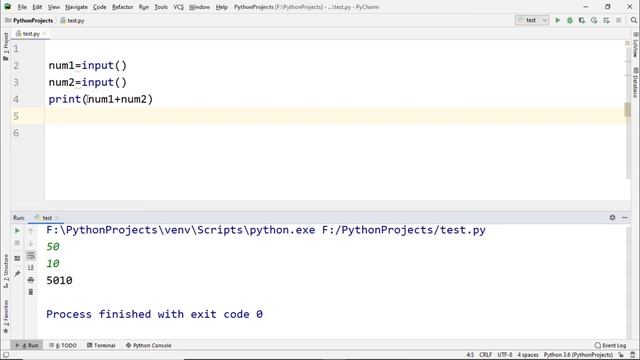Click line number 2 in the gutter
This screenshot has width=640, height=360.
16,65
